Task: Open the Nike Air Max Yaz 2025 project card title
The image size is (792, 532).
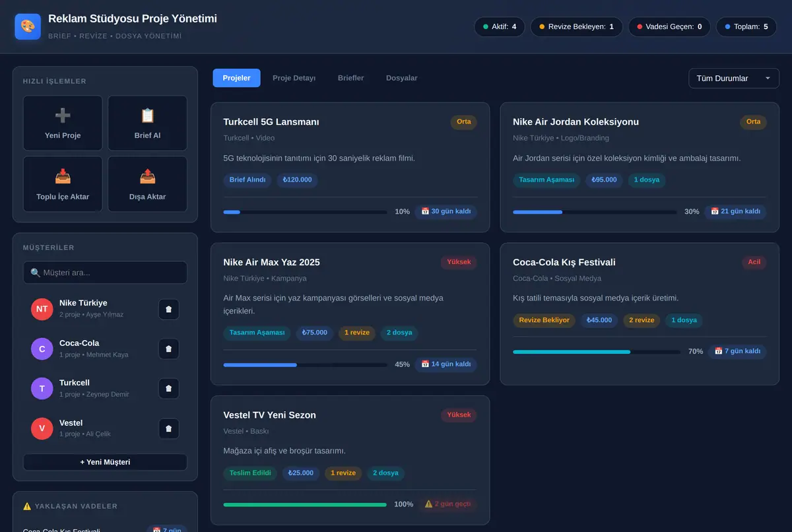Action: pos(271,262)
